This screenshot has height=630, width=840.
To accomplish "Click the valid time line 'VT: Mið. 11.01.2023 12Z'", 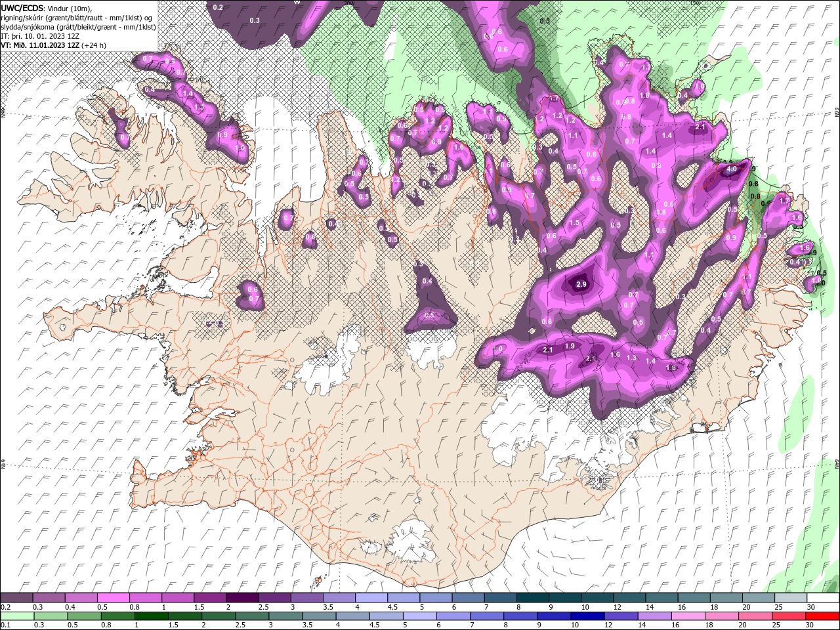I will (x=41, y=45).
